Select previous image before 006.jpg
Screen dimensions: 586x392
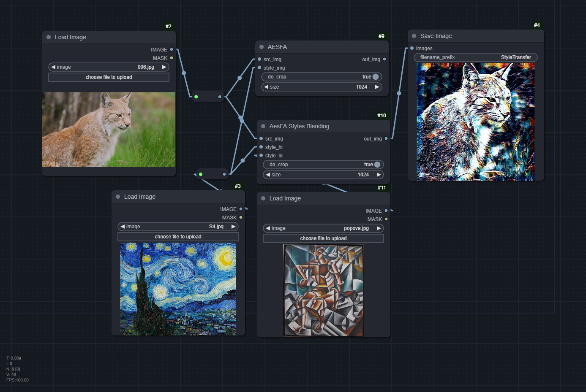[x=53, y=67]
